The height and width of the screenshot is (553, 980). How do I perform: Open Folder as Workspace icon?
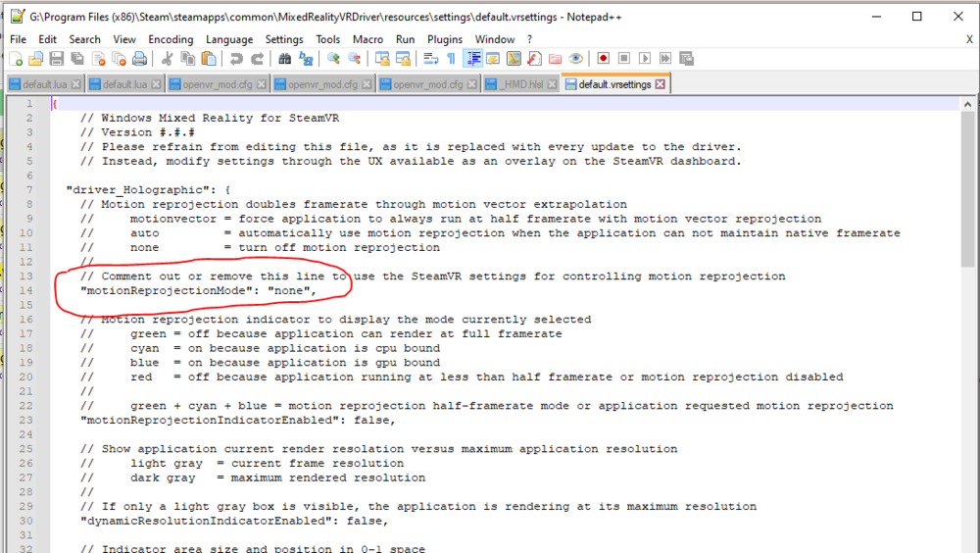[x=555, y=59]
